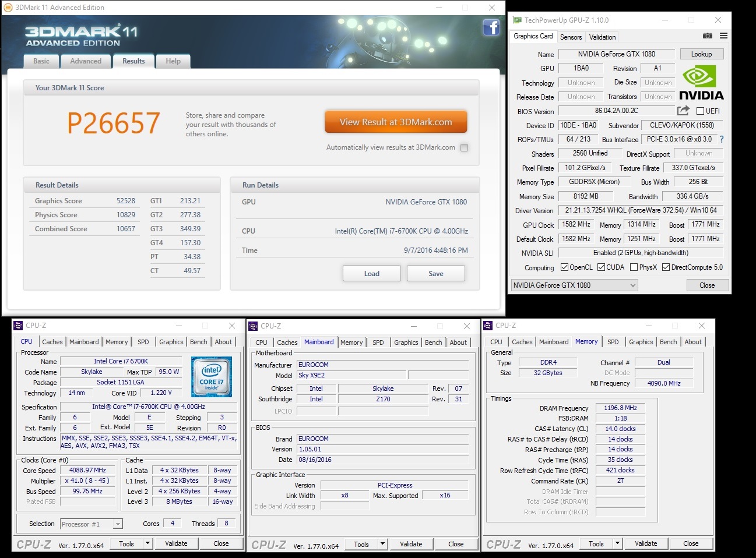This screenshot has width=756, height=558.
Task: Click the Save button in Run Details
Action: pos(435,274)
